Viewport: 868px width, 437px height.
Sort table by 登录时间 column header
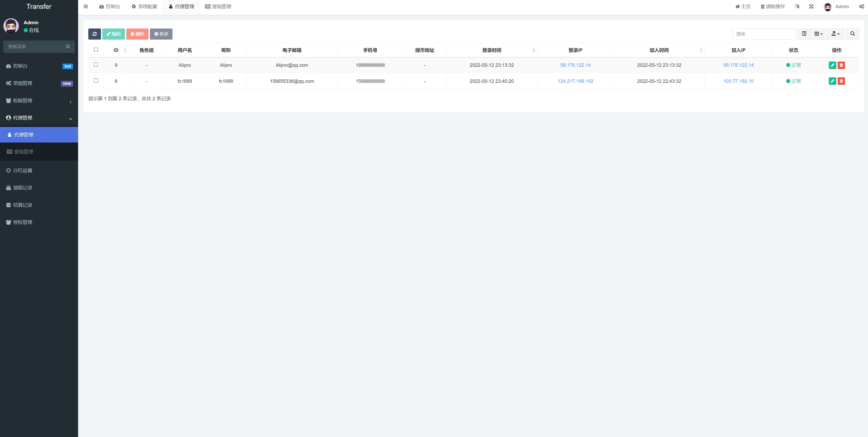pyautogui.click(x=491, y=50)
